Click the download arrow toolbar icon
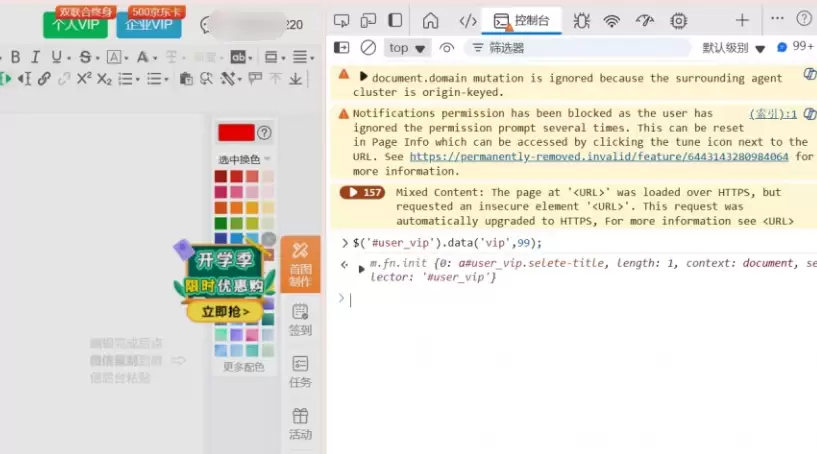The width and height of the screenshot is (817, 454). click(295, 79)
